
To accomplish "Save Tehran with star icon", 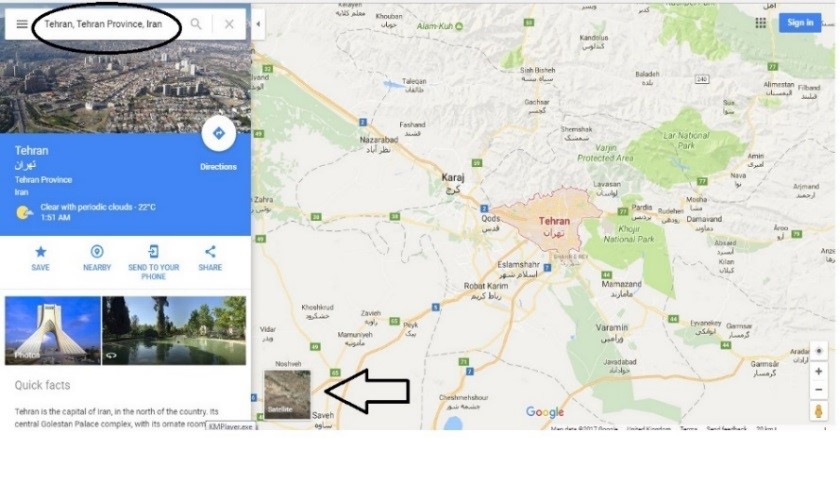I will tap(40, 258).
